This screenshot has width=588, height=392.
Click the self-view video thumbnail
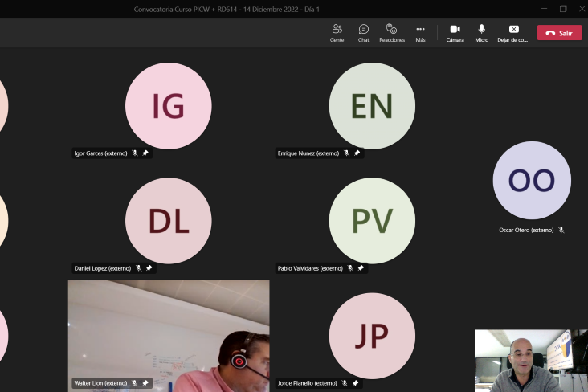tap(531, 361)
